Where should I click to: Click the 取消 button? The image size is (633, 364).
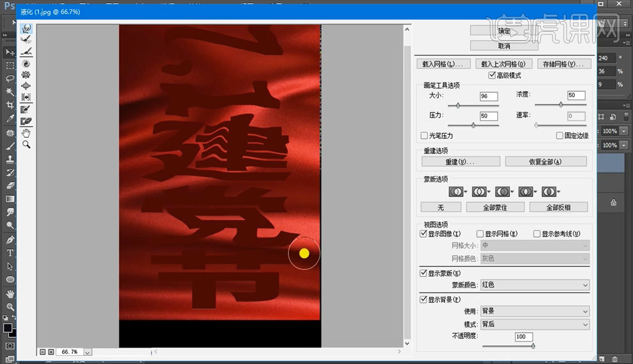click(x=504, y=46)
